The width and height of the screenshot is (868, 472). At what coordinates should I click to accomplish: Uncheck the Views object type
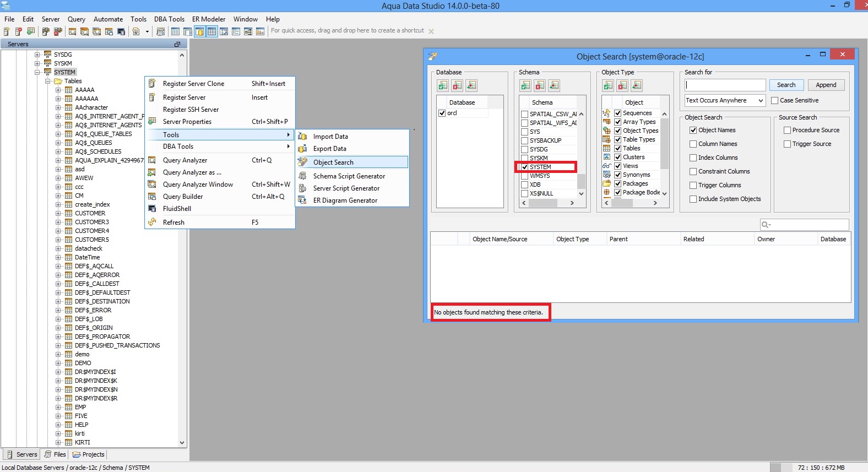coord(618,166)
